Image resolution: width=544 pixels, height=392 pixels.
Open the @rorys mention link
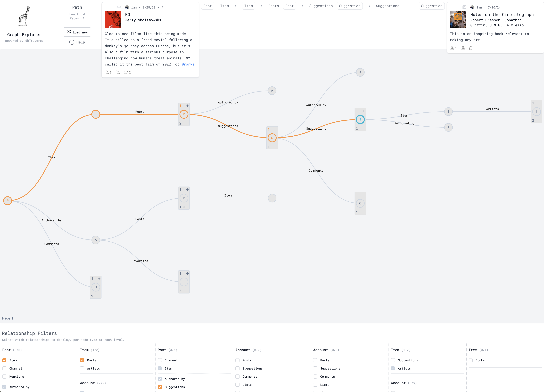[x=188, y=64]
